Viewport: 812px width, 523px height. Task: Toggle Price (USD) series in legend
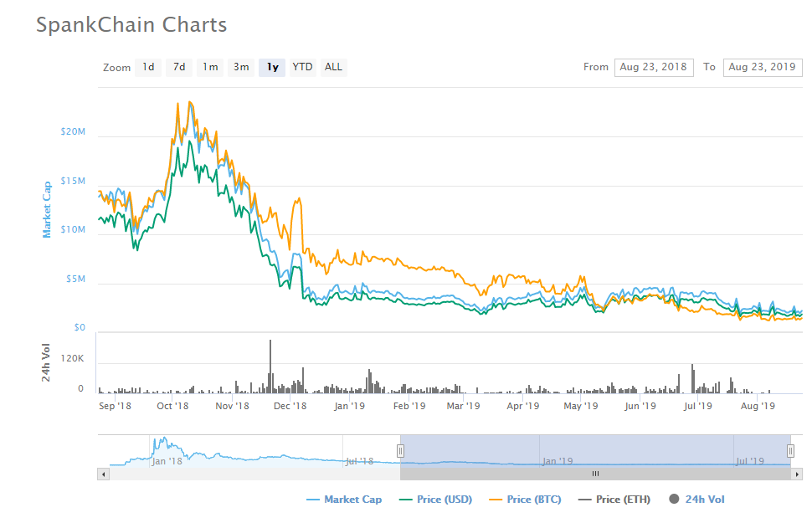pos(436,500)
